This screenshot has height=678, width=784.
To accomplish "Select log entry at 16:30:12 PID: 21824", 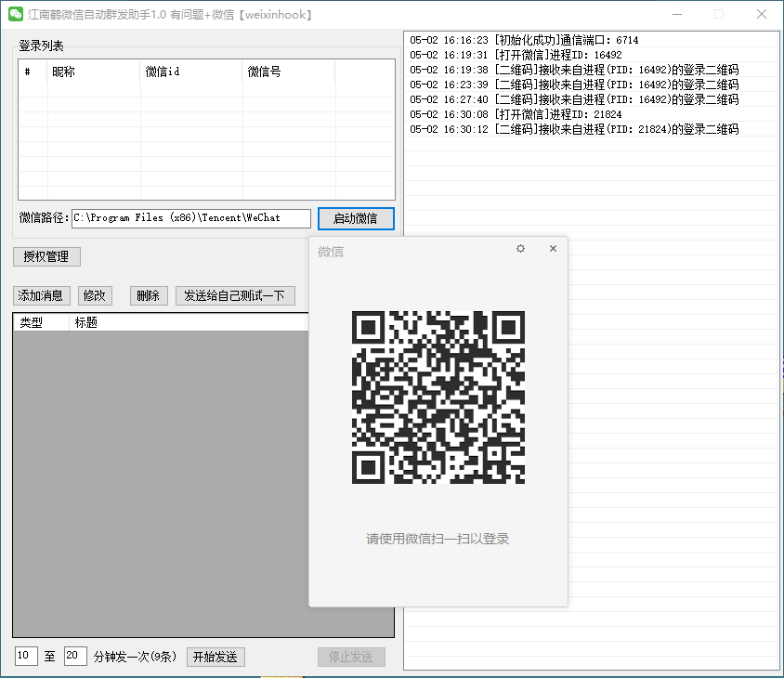I will click(x=574, y=129).
